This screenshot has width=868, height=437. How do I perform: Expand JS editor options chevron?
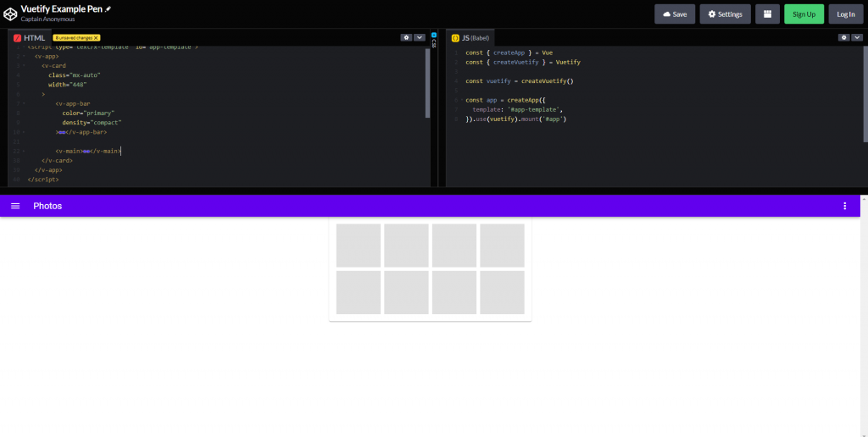pyautogui.click(x=857, y=37)
